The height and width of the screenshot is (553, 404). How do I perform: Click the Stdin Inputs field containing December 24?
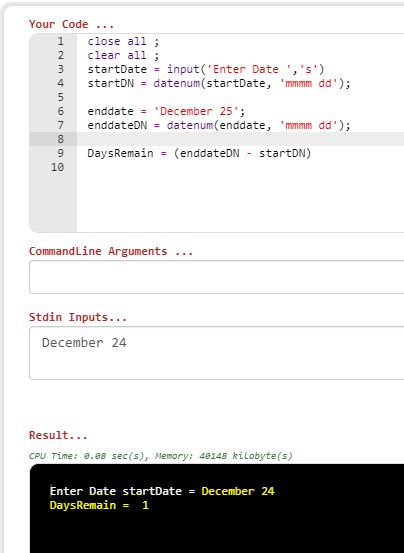[x=216, y=353]
